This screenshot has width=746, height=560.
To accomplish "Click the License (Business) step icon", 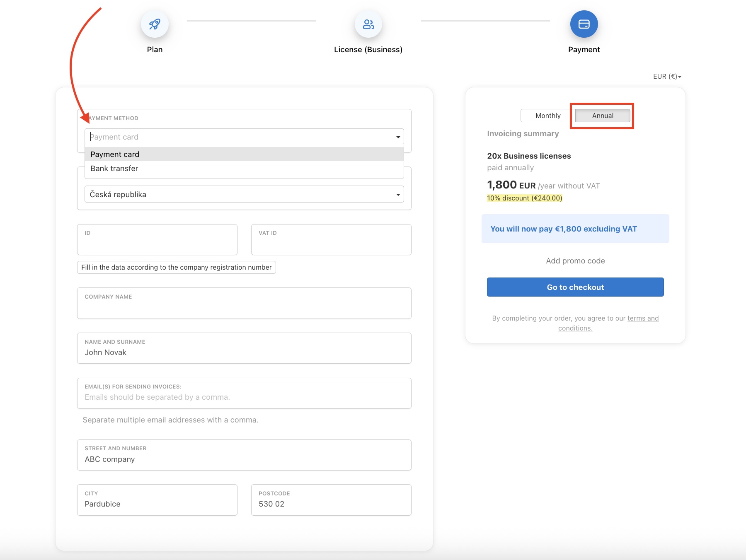I will 368,24.
